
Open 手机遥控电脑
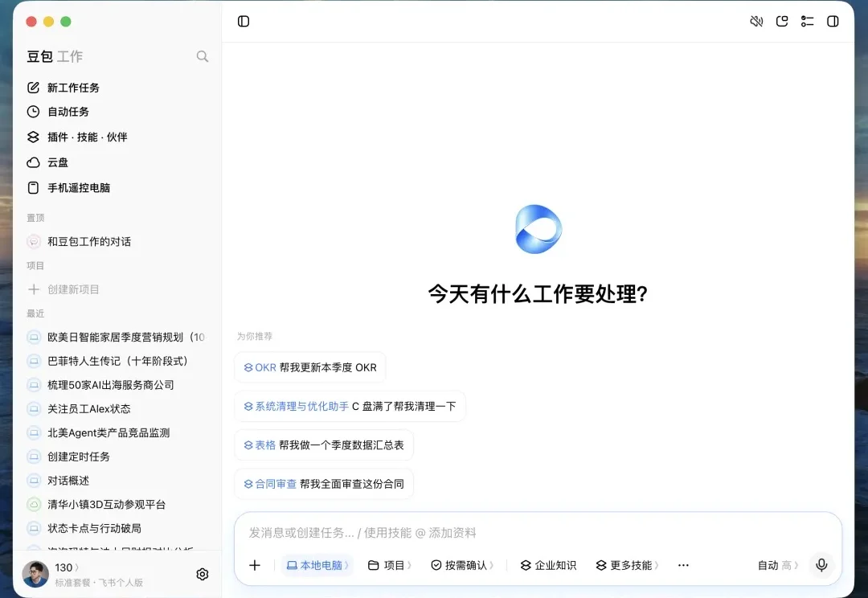(68, 188)
